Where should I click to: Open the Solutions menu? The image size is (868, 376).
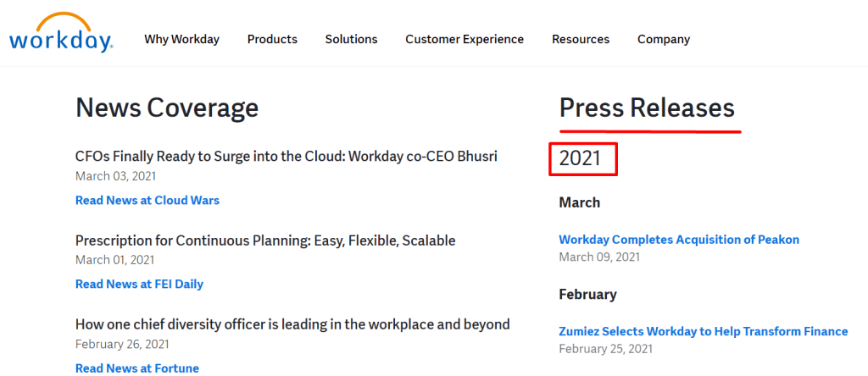point(352,39)
